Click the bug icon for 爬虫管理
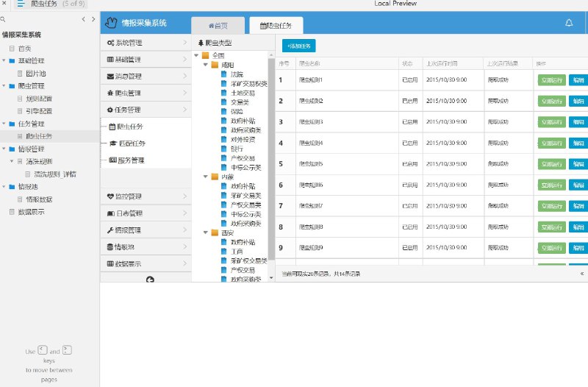 (110, 93)
